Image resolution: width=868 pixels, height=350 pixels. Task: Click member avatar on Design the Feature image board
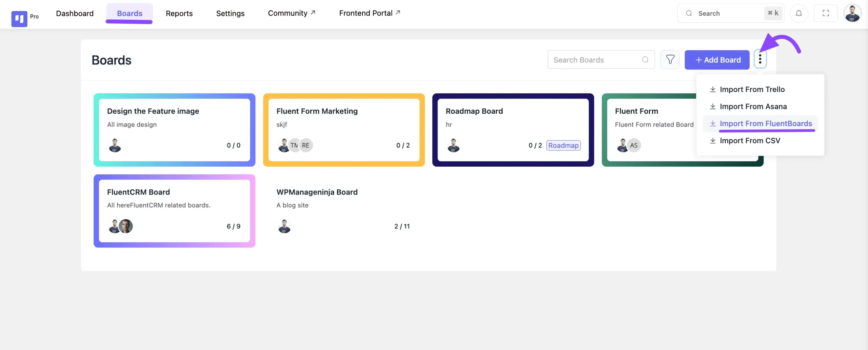[x=115, y=145]
